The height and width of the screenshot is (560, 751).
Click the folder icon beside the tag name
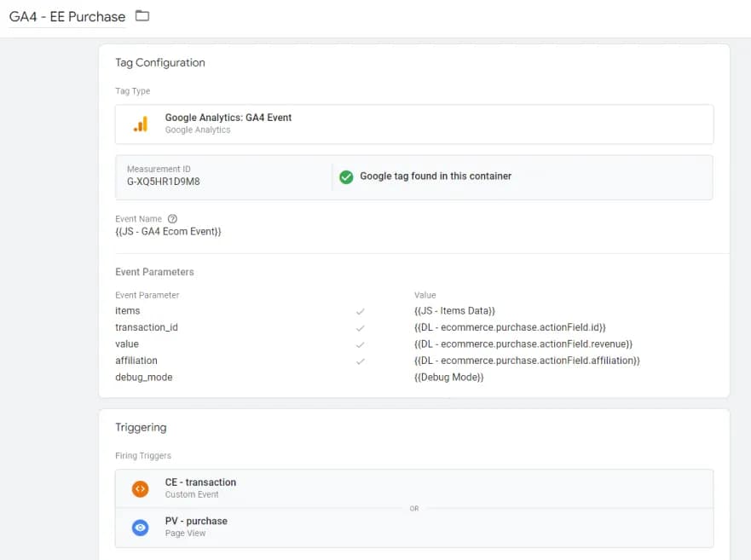pos(142,16)
